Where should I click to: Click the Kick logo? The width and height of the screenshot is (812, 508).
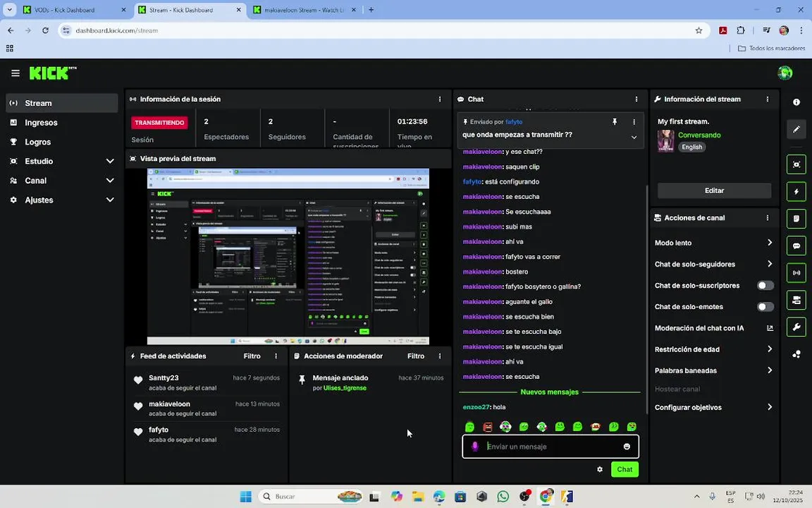[x=53, y=73]
